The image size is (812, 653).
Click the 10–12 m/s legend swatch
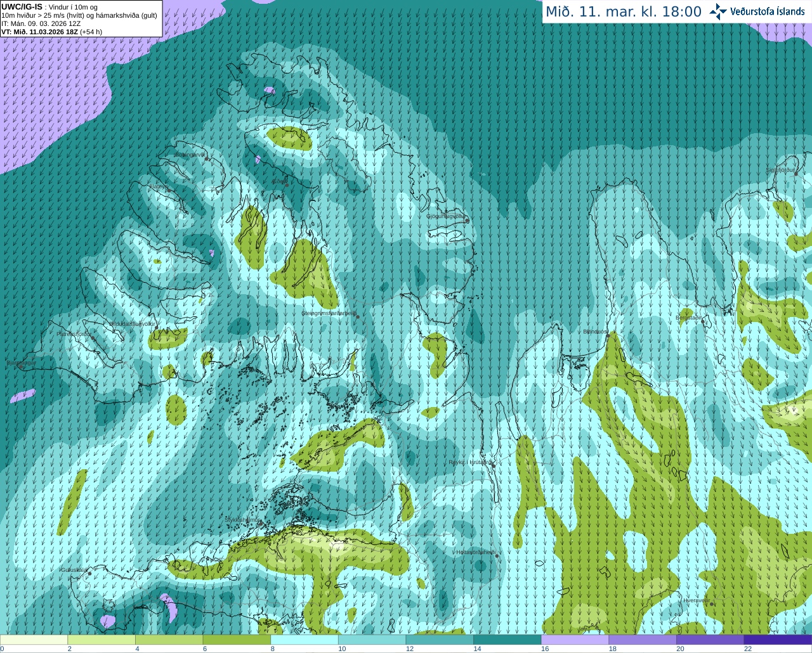pos(372,640)
